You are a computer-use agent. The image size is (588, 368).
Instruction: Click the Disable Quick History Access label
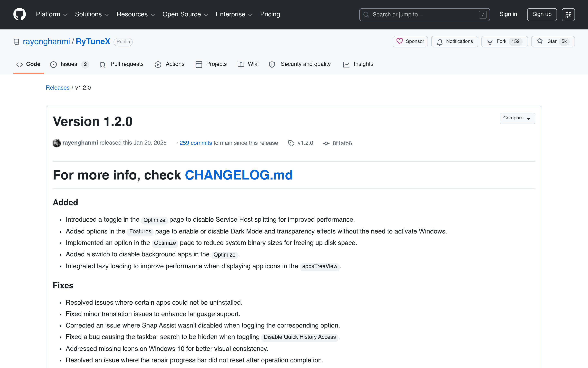(300, 337)
